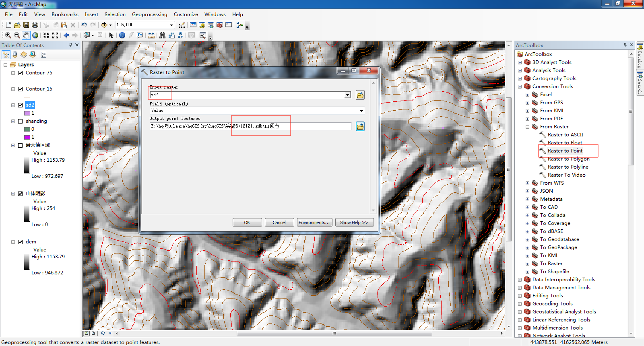Viewport: 644px width, 346px height.
Task: Switch TOC to List By Visibility
Action: 24,55
